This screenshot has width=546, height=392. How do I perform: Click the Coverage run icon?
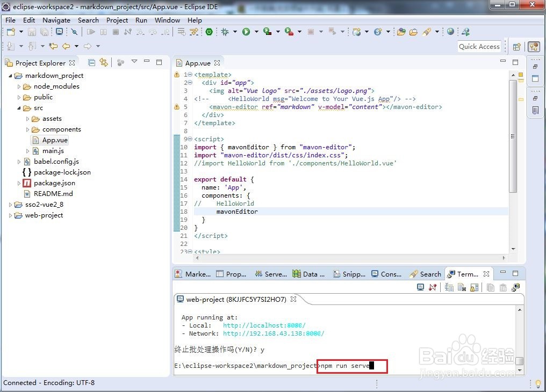click(x=268, y=32)
